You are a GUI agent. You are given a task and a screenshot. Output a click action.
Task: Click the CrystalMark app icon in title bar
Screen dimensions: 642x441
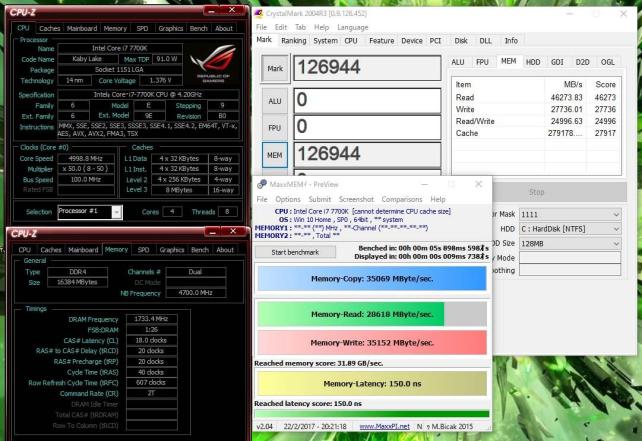[x=259, y=14]
